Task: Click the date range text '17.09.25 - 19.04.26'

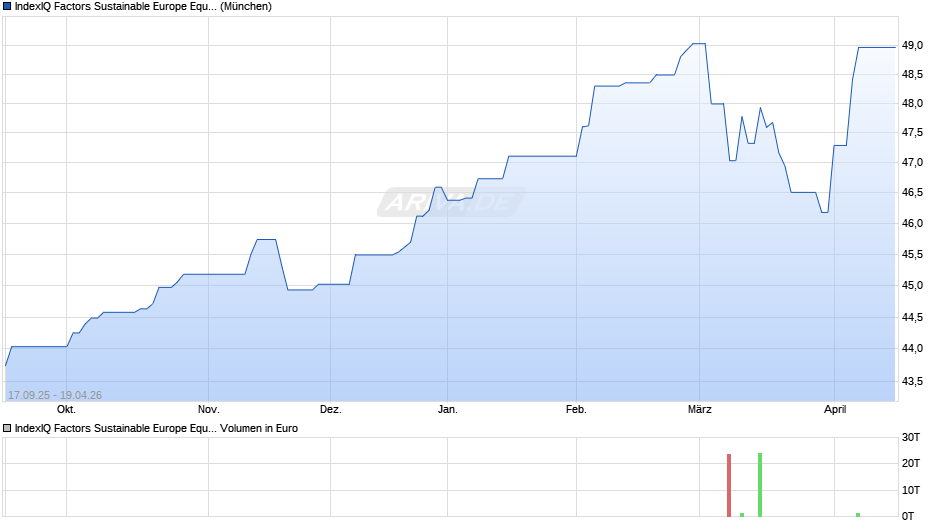Action: 55,395
